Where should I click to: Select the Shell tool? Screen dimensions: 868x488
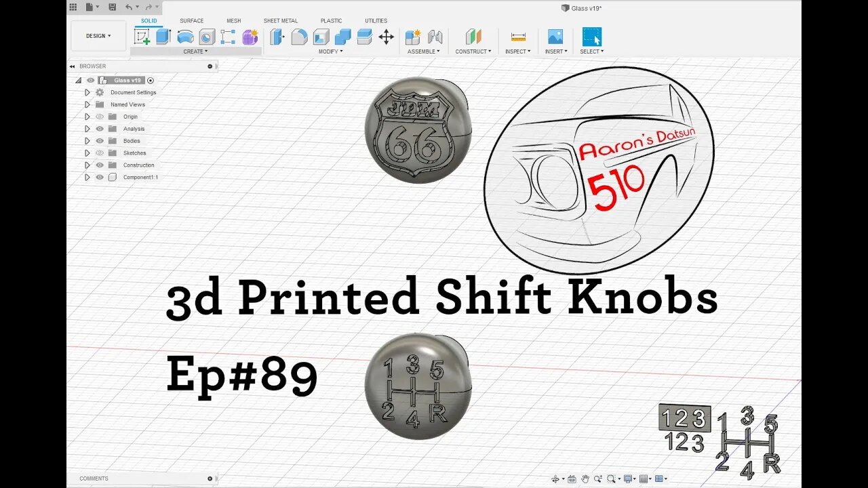tap(321, 37)
